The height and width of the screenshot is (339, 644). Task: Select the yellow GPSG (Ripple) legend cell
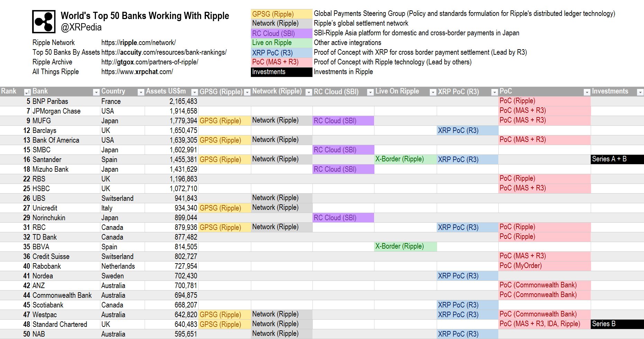click(x=281, y=14)
